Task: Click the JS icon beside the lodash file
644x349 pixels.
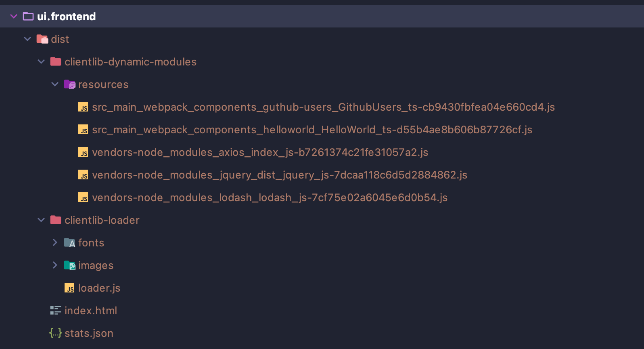Action: (x=84, y=198)
